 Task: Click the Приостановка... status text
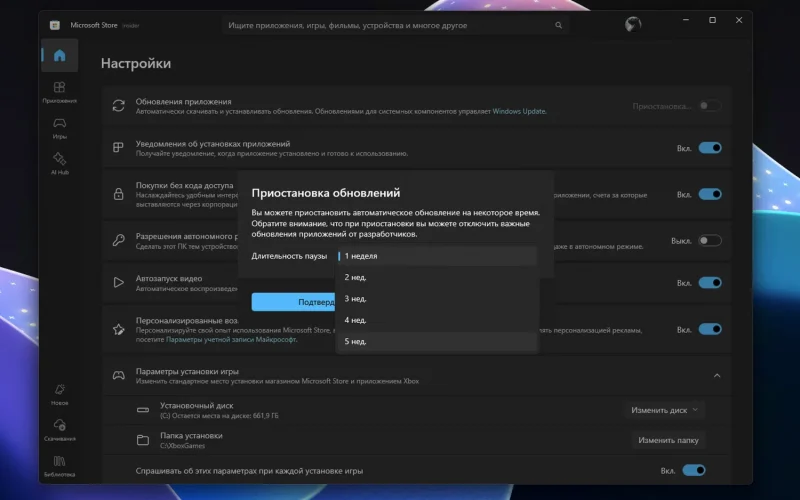662,106
